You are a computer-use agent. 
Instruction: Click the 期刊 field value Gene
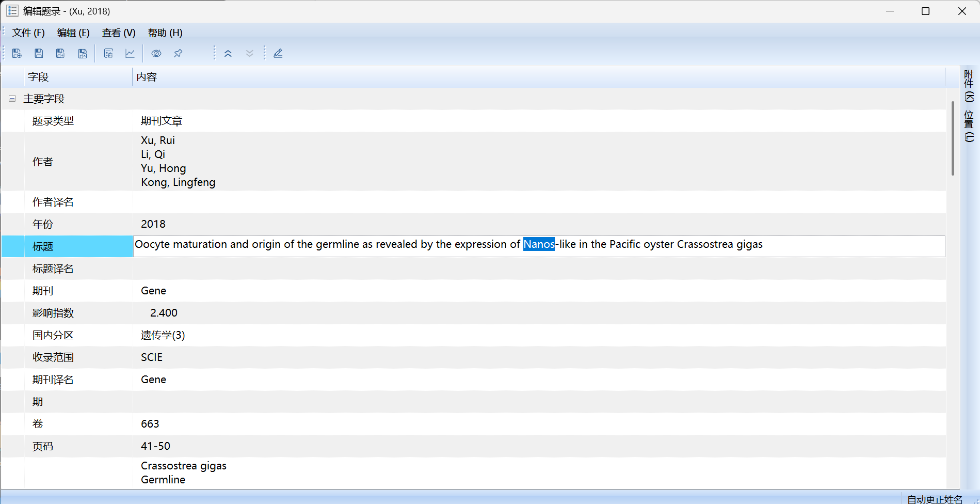point(153,291)
